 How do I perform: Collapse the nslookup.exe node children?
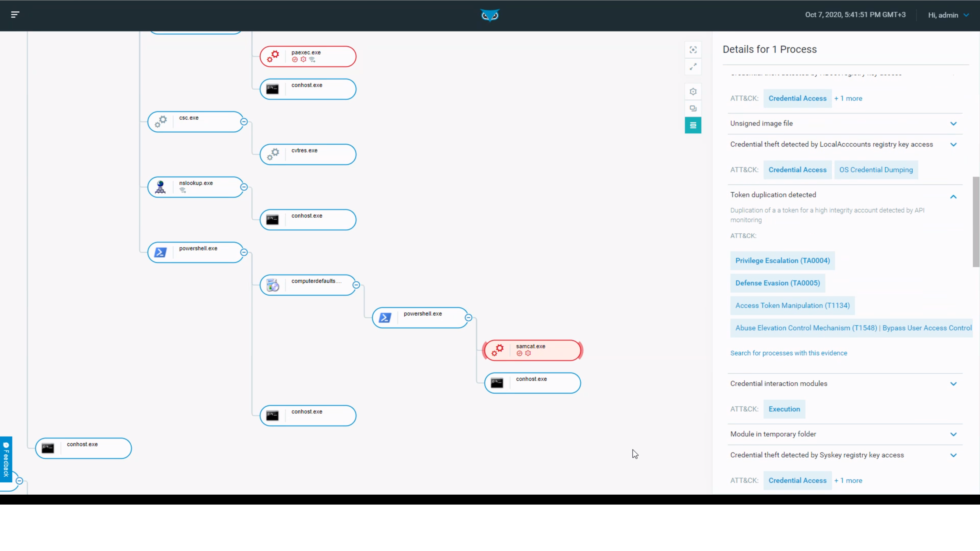(244, 187)
